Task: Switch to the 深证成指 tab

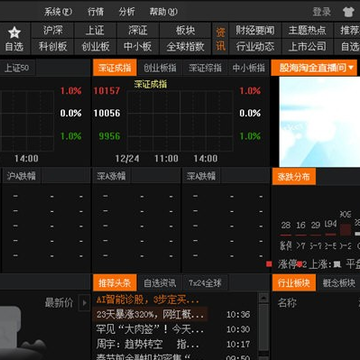Action: 115,68
